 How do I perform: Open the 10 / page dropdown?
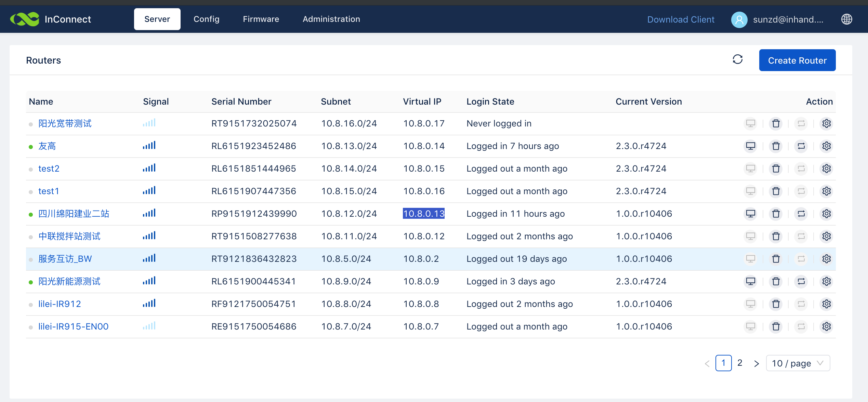point(798,363)
